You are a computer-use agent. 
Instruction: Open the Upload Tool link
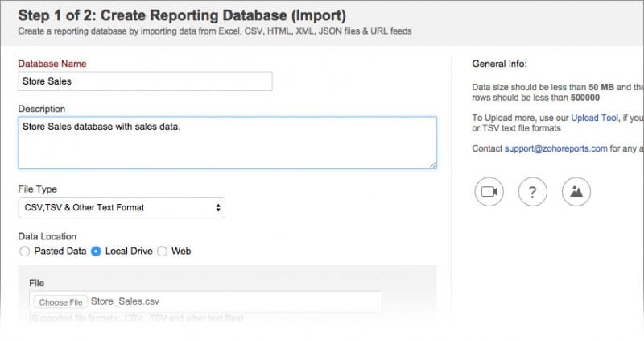[x=596, y=118]
